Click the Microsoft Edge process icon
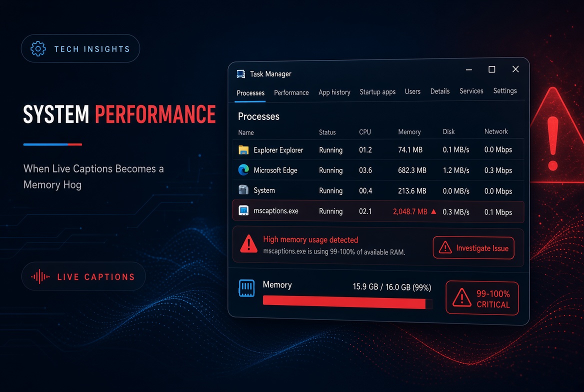584x392 pixels. point(243,170)
